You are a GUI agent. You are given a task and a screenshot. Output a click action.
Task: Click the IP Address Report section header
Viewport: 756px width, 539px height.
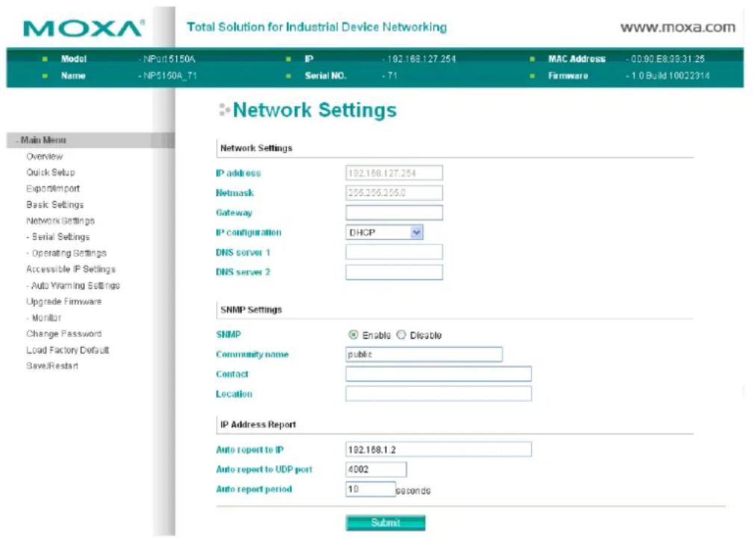[x=258, y=425]
